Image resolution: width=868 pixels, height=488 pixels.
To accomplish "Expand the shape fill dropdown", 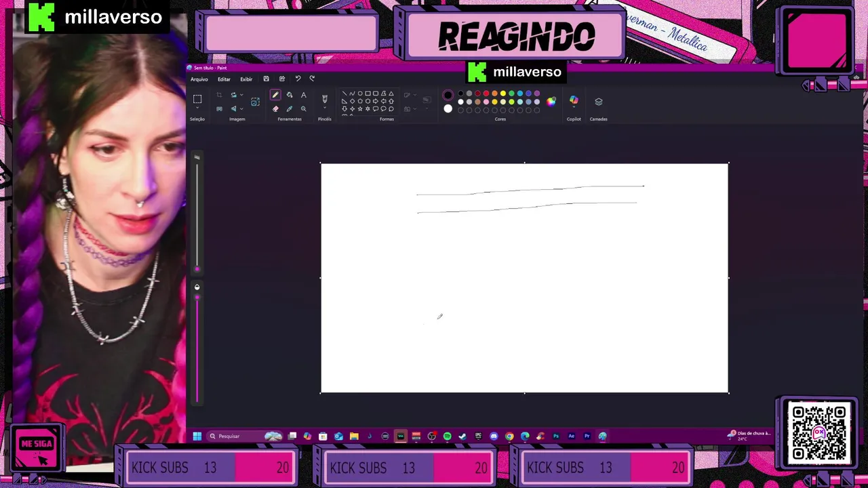I will (415, 108).
